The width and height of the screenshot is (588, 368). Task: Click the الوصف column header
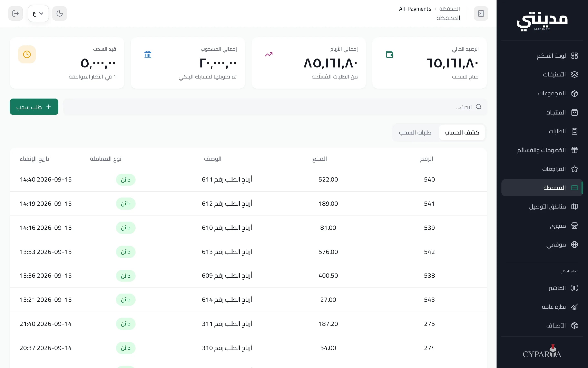pyautogui.click(x=213, y=159)
